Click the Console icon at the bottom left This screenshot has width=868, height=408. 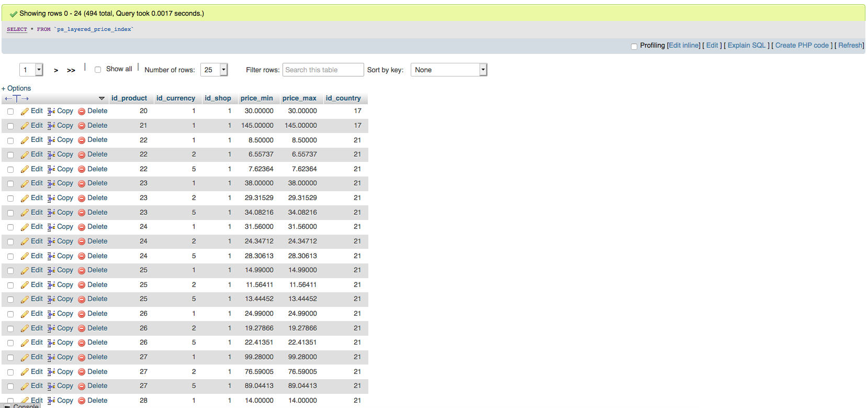pyautogui.click(x=7, y=406)
